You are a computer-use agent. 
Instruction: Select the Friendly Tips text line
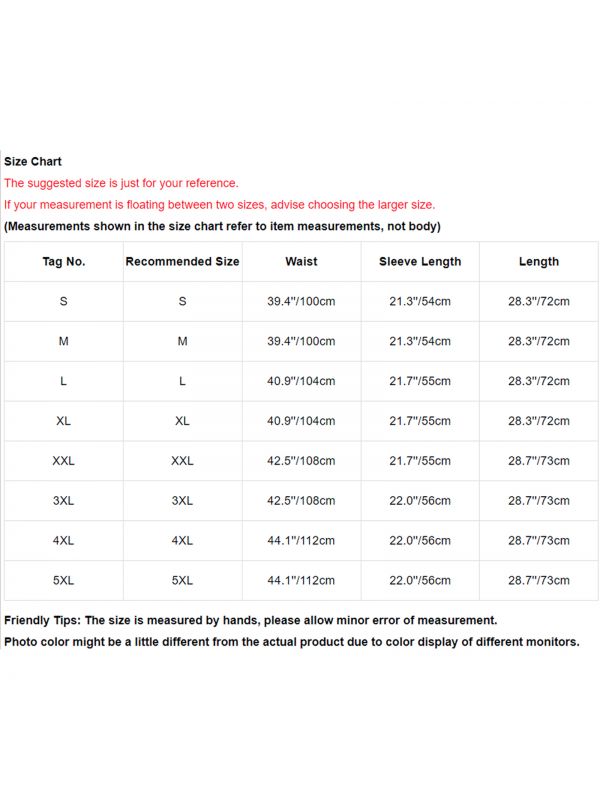pos(250,620)
